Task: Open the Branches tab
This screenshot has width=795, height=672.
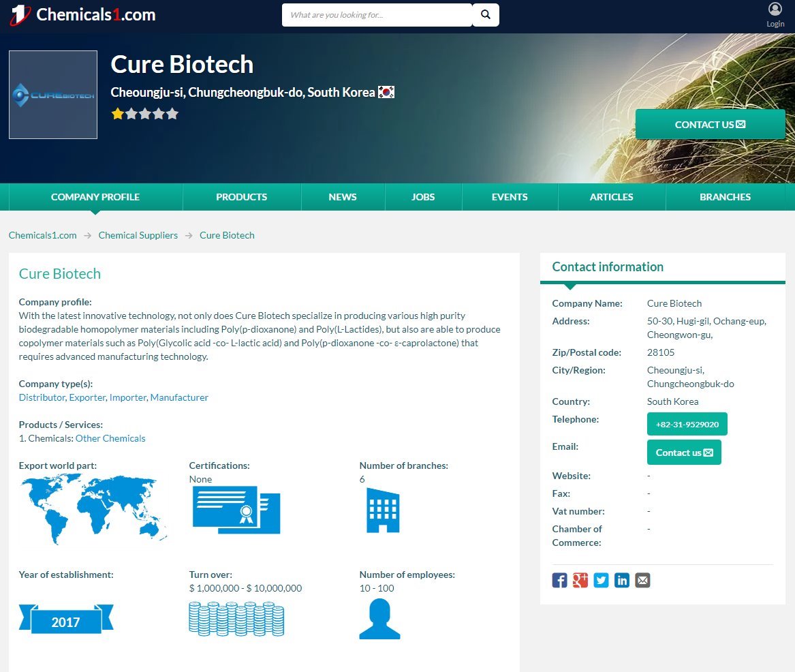Action: pyautogui.click(x=726, y=197)
